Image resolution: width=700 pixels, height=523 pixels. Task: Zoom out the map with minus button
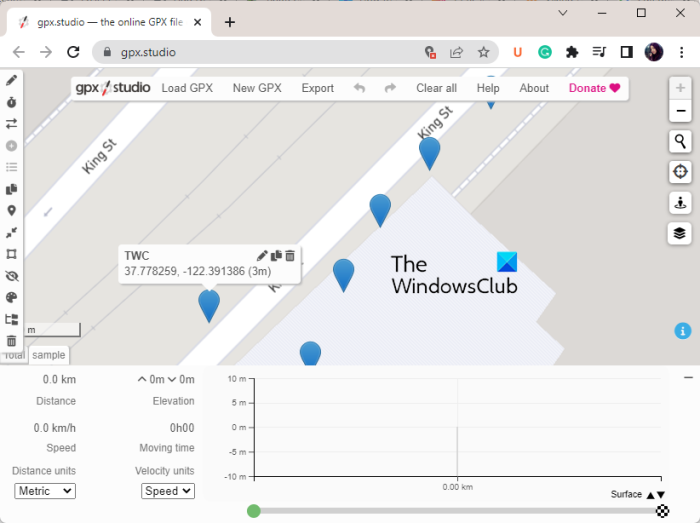680,111
